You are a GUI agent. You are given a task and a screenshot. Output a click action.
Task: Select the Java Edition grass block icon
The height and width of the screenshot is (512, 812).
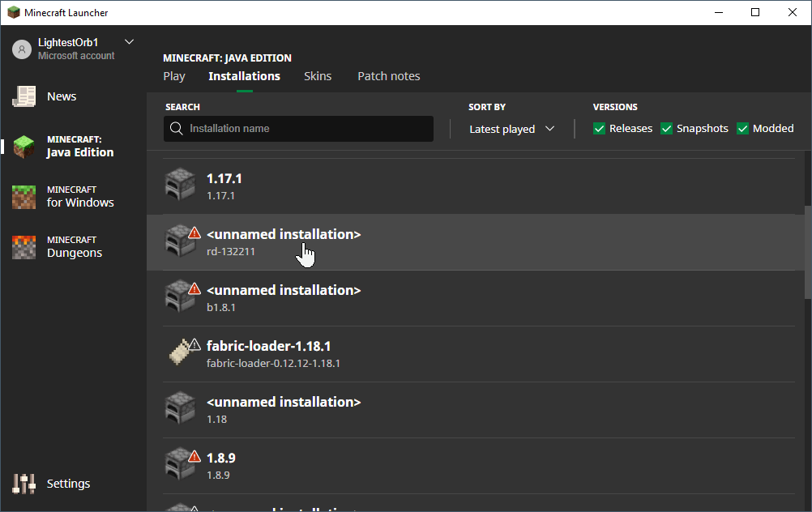tap(24, 147)
